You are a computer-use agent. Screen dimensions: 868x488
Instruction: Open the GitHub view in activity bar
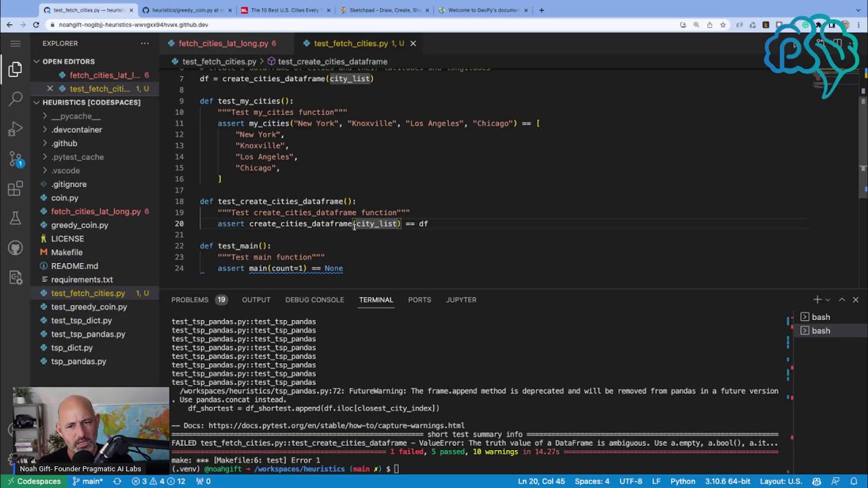click(16, 248)
